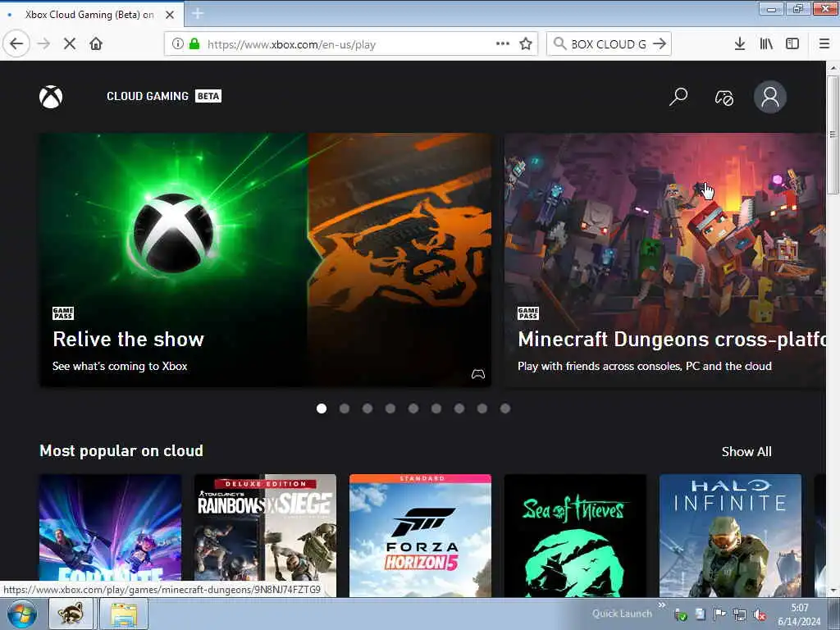
Task: Click the CLOUD GAMING BETA header link
Action: 164,97
